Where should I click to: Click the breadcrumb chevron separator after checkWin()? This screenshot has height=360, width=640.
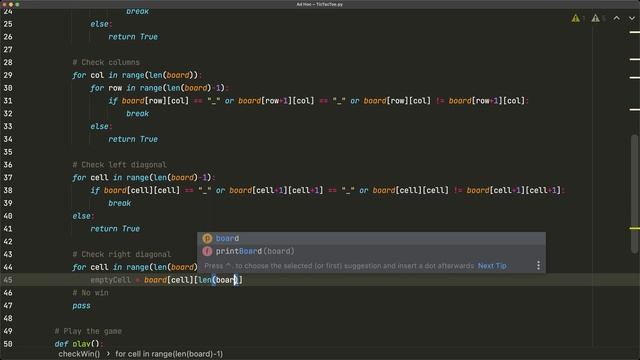pyautogui.click(x=108, y=354)
